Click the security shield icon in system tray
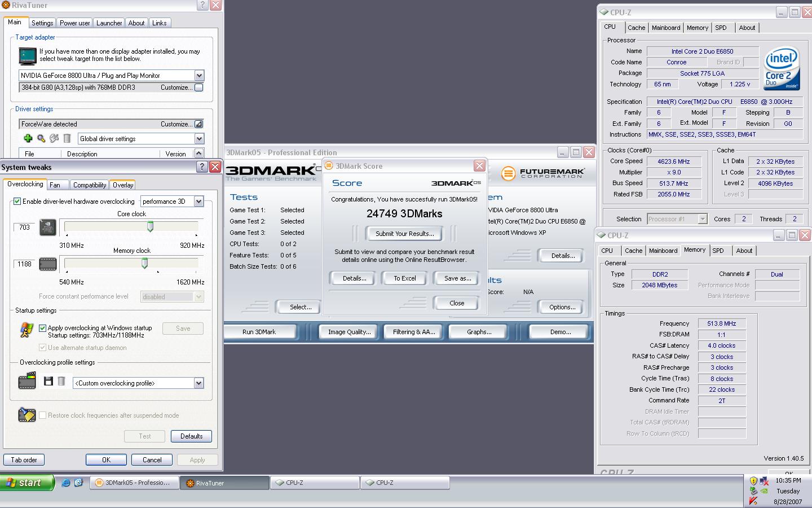This screenshot has width=812, height=508. pyautogui.click(x=753, y=481)
